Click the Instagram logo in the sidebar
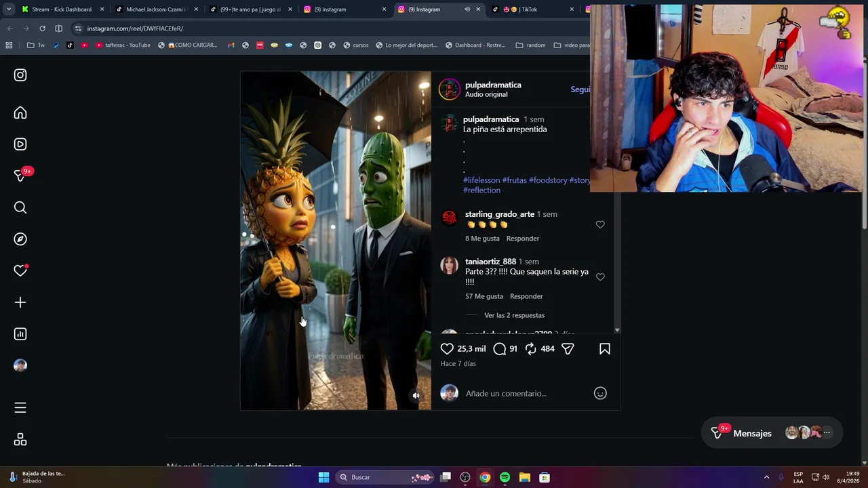 [x=20, y=75]
